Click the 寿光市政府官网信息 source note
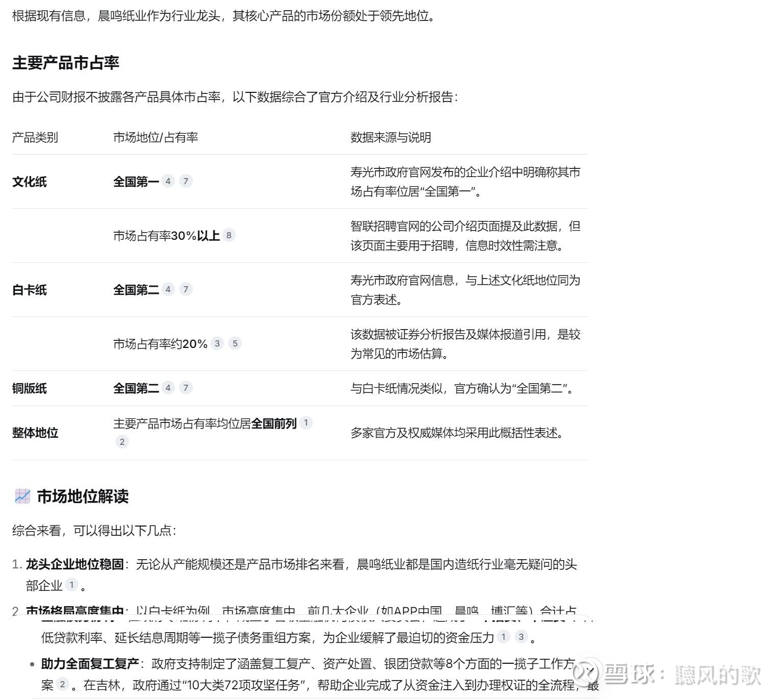The height and width of the screenshot is (699, 784). (x=465, y=290)
